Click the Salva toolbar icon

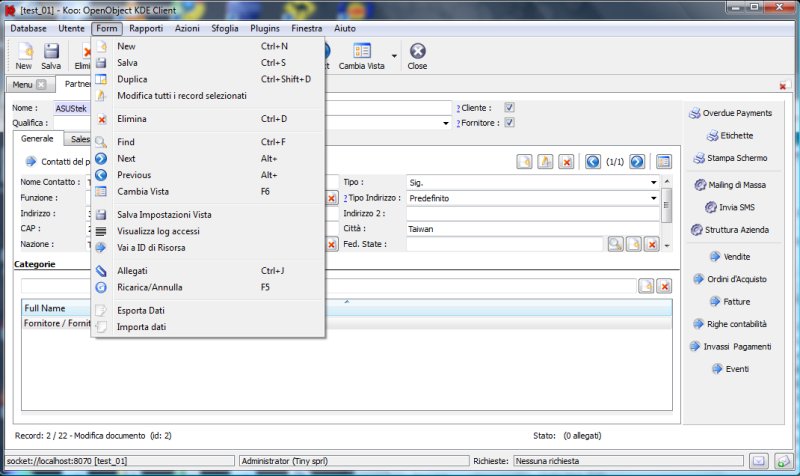(51, 55)
